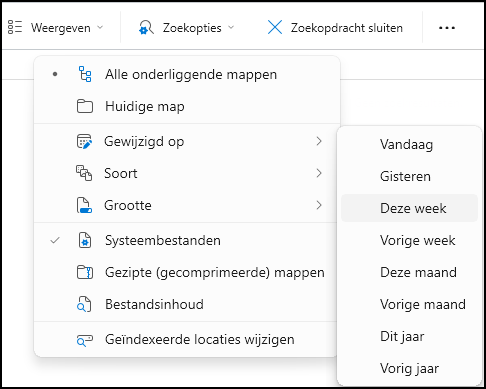Open the three-dots more options menu

[447, 28]
